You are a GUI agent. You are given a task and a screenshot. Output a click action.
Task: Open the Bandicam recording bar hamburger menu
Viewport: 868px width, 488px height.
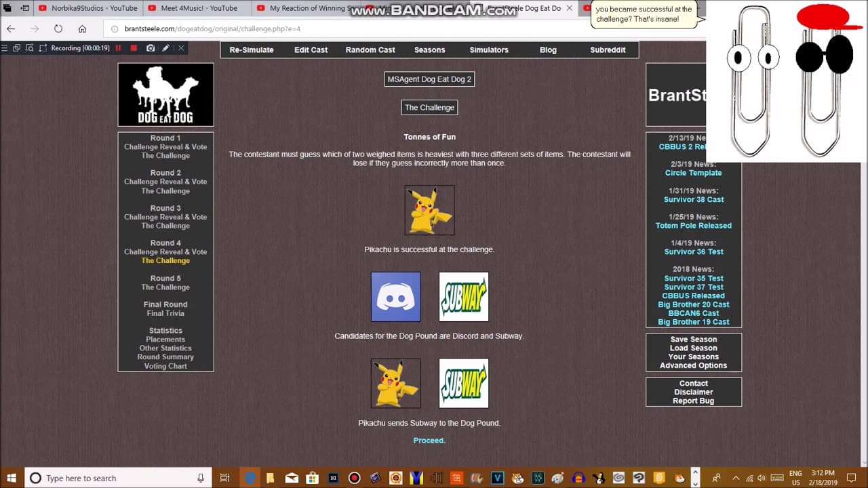[5, 48]
